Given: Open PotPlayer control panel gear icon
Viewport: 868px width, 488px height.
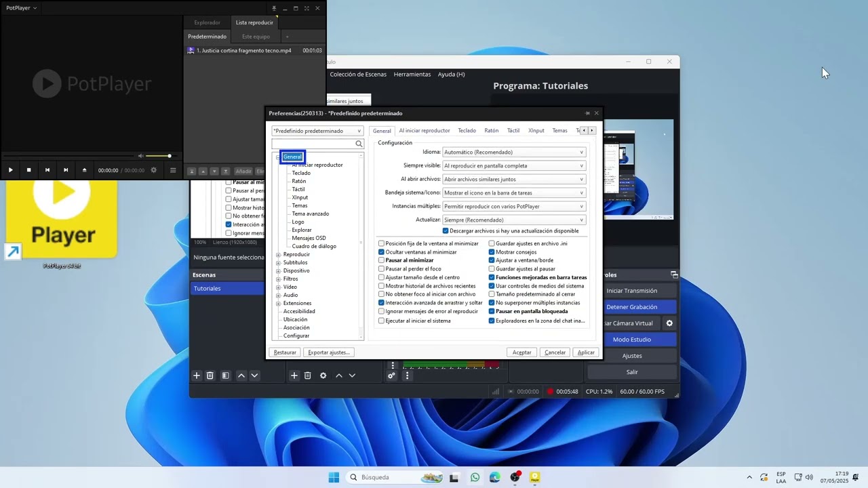Looking at the screenshot, I should [x=154, y=170].
